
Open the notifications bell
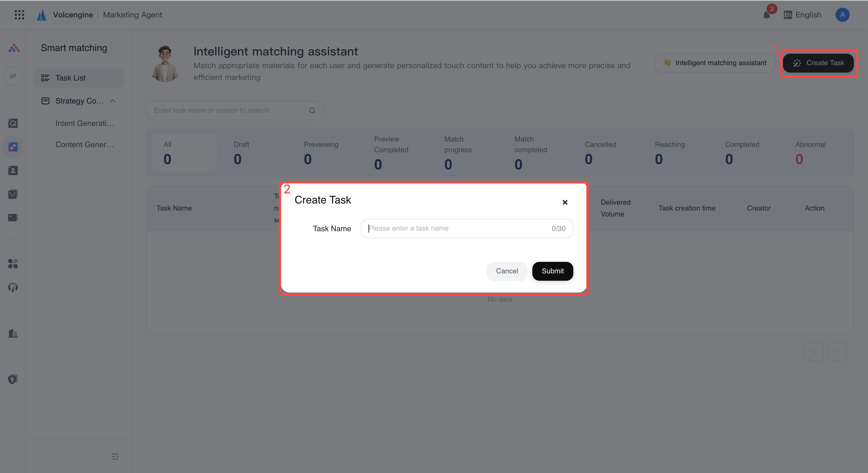[x=766, y=15]
